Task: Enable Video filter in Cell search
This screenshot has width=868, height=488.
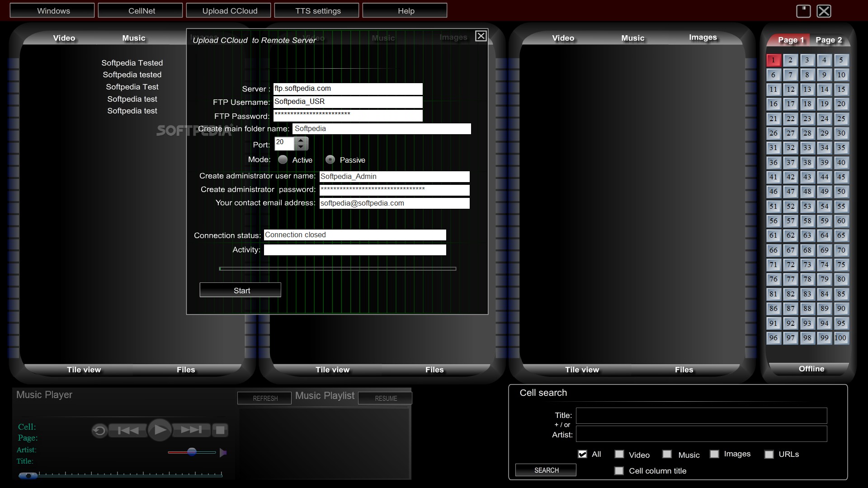Action: [x=619, y=454]
